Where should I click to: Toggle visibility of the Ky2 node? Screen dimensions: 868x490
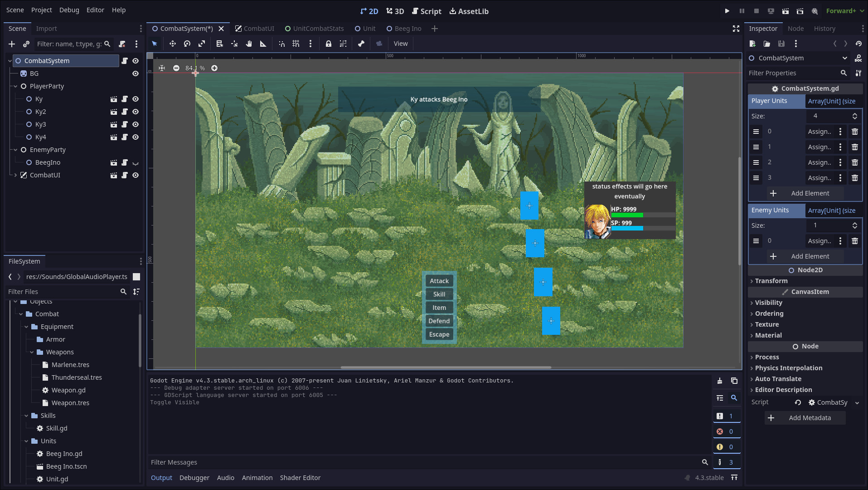coord(135,112)
